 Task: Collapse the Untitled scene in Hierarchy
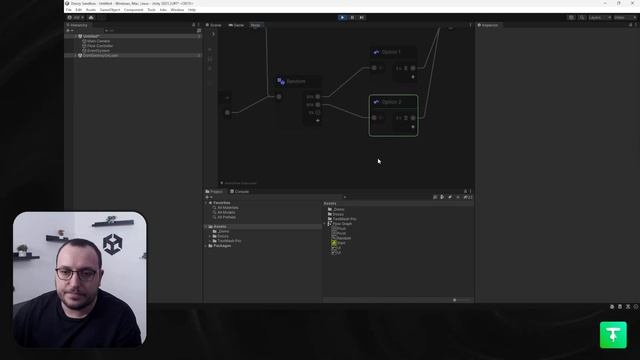point(76,36)
